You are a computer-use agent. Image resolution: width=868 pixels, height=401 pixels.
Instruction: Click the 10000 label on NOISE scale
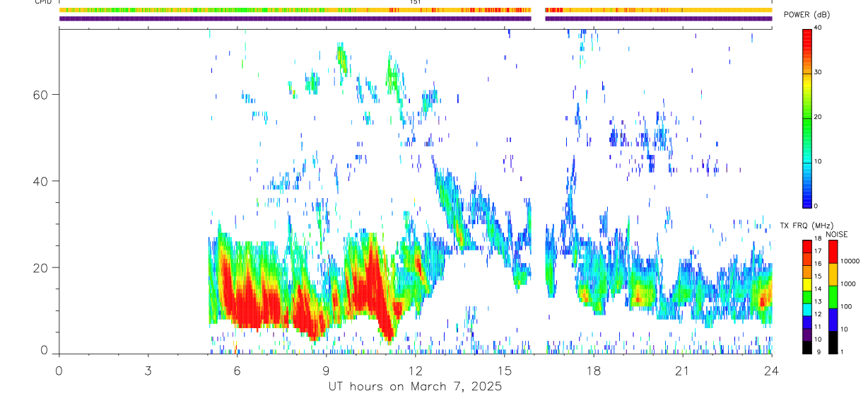point(851,261)
